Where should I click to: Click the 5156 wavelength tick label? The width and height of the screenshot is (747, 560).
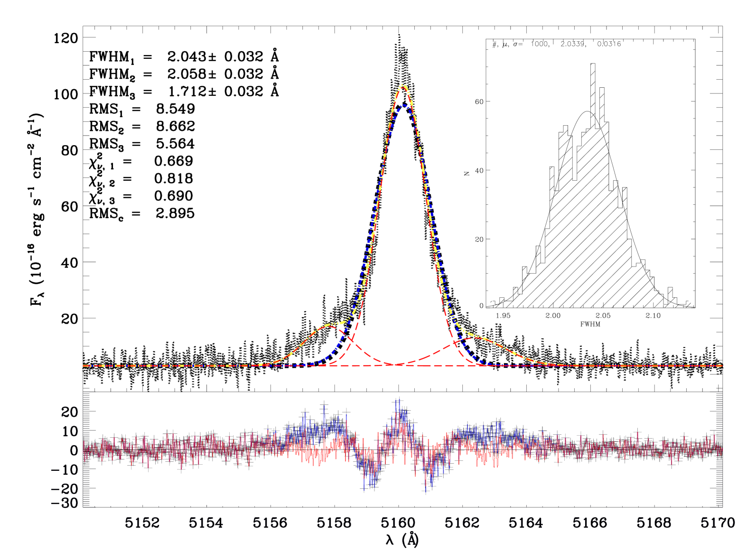click(x=270, y=523)
